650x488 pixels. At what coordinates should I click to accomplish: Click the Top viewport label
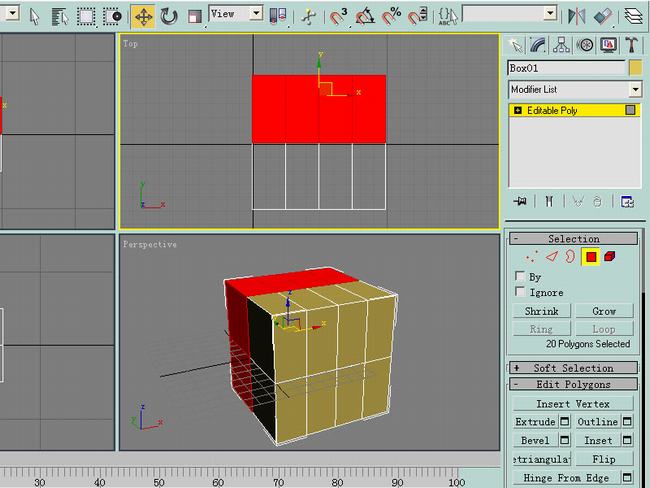pos(130,44)
